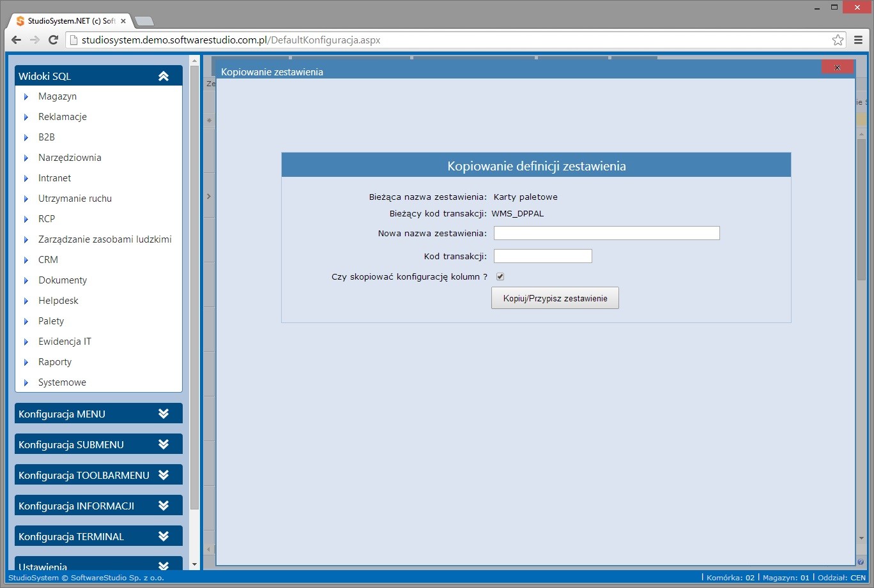Click the browser back arrow
Screen dimensions: 874x588
[17, 40]
